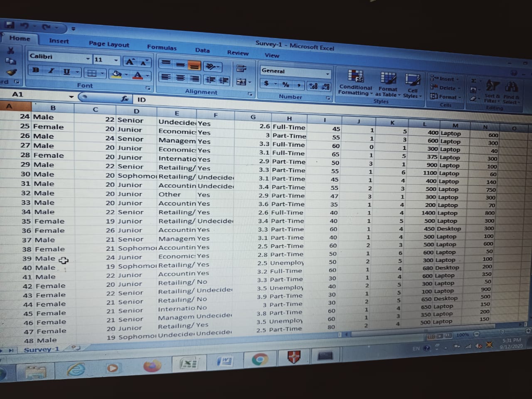Open Format as Table gallery

388,84
